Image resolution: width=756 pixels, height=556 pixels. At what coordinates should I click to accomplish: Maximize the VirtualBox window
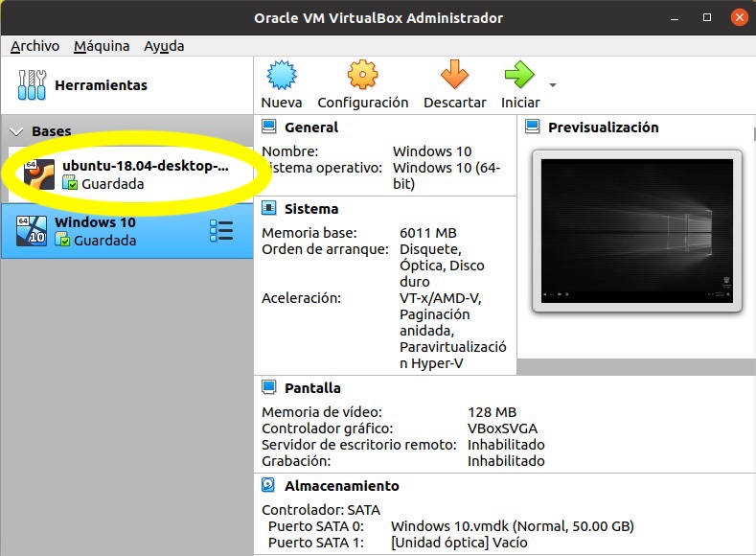[x=707, y=18]
